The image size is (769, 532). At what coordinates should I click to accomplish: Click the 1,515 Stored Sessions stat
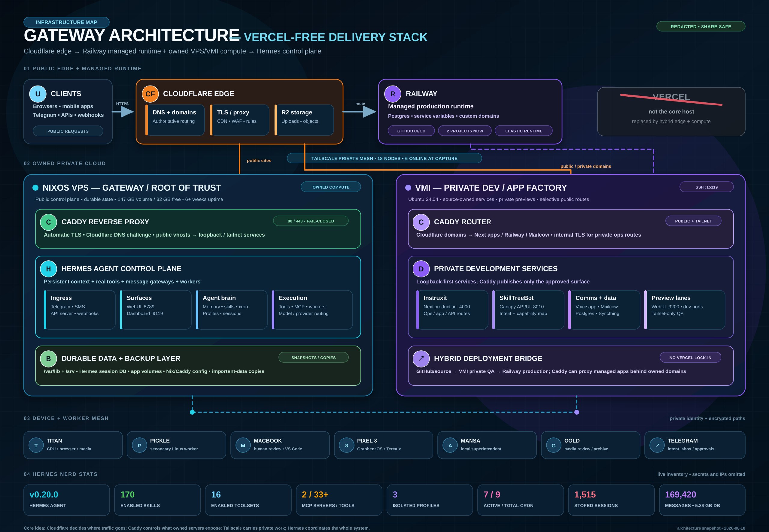point(611,500)
